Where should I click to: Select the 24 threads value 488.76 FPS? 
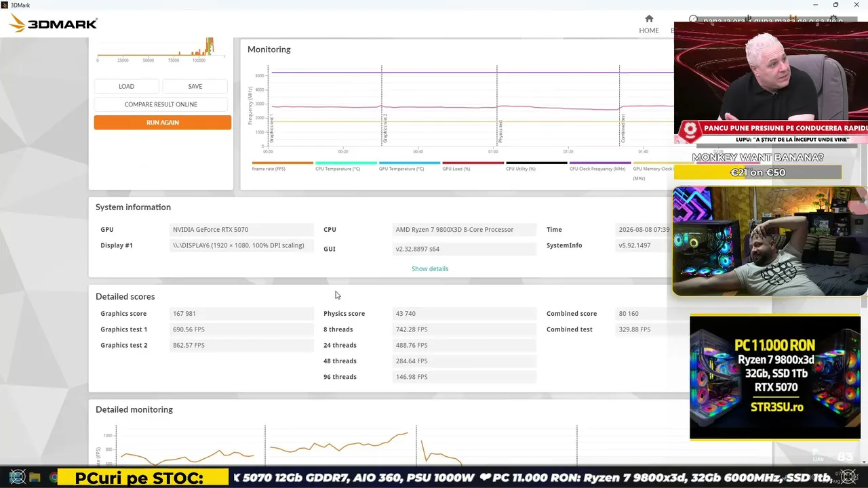tap(465, 345)
